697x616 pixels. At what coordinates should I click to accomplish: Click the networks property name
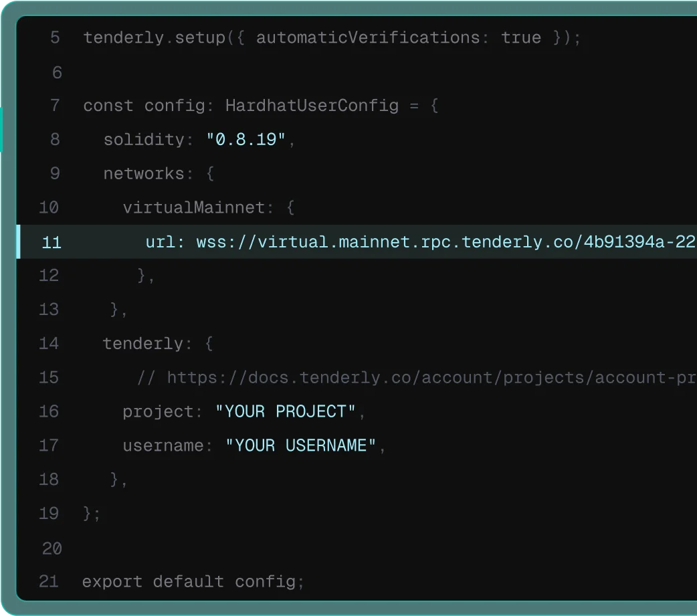click(x=143, y=174)
